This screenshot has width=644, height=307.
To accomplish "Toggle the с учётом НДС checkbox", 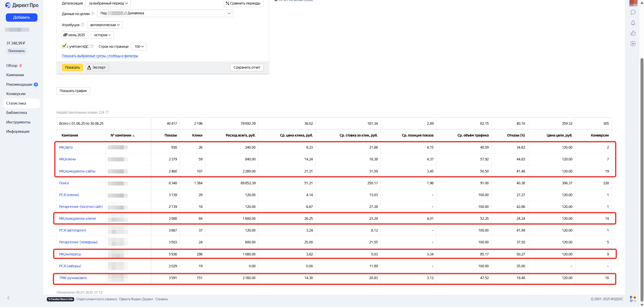I will point(64,46).
